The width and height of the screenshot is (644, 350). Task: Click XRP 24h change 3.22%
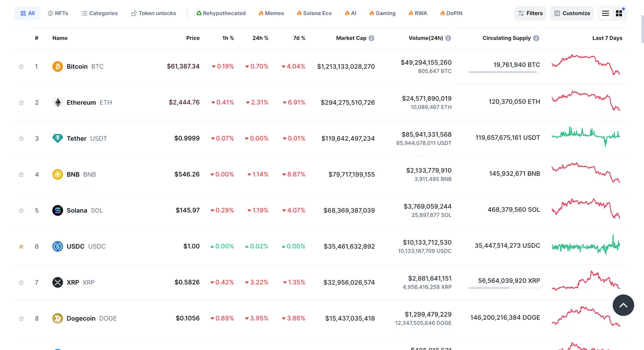(257, 283)
